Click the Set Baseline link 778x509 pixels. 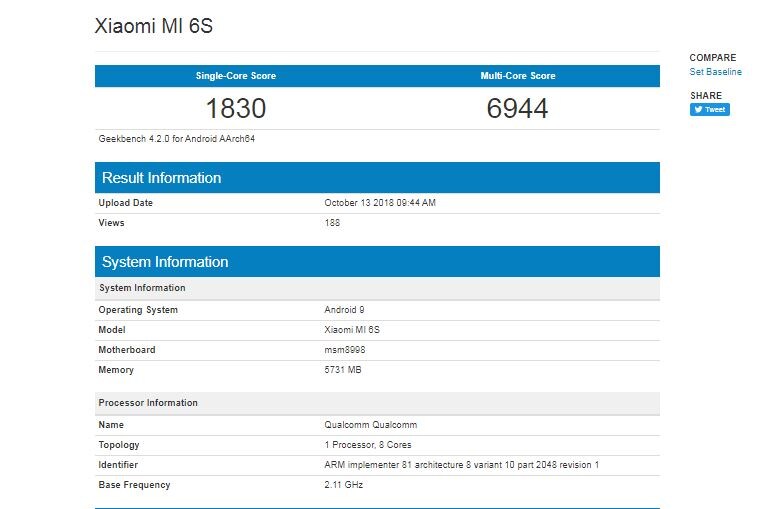pyautogui.click(x=715, y=72)
